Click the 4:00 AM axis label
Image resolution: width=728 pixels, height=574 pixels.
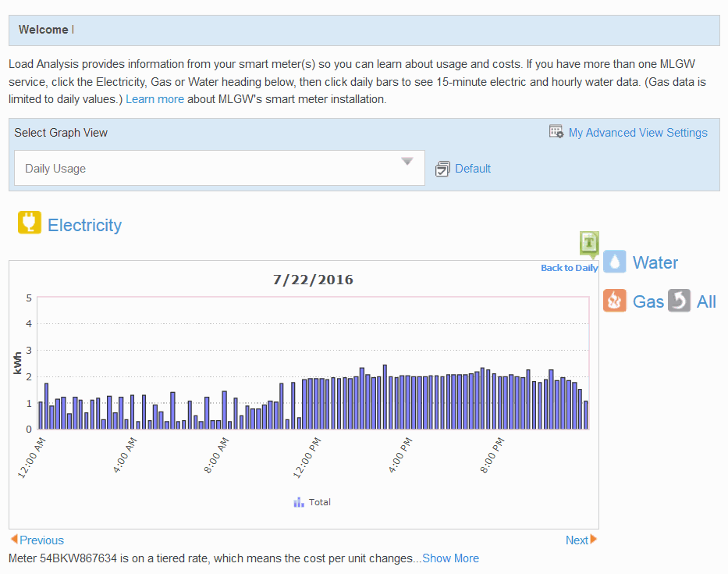[x=124, y=455]
